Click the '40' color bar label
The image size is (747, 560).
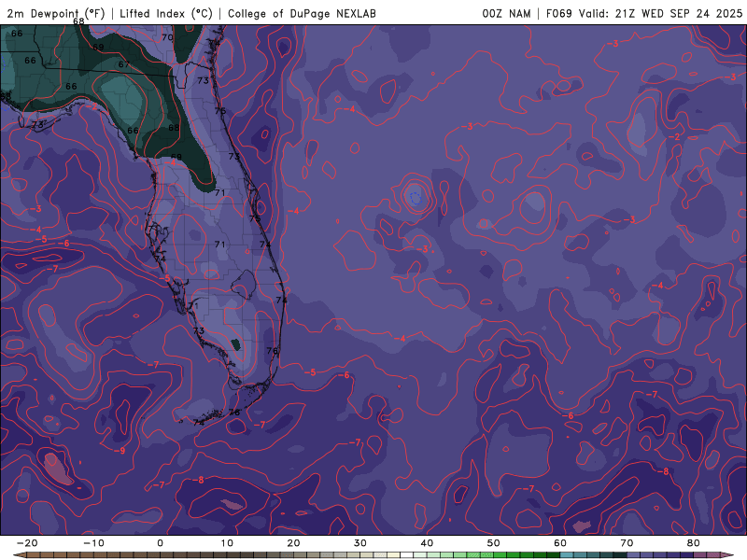coord(427,543)
